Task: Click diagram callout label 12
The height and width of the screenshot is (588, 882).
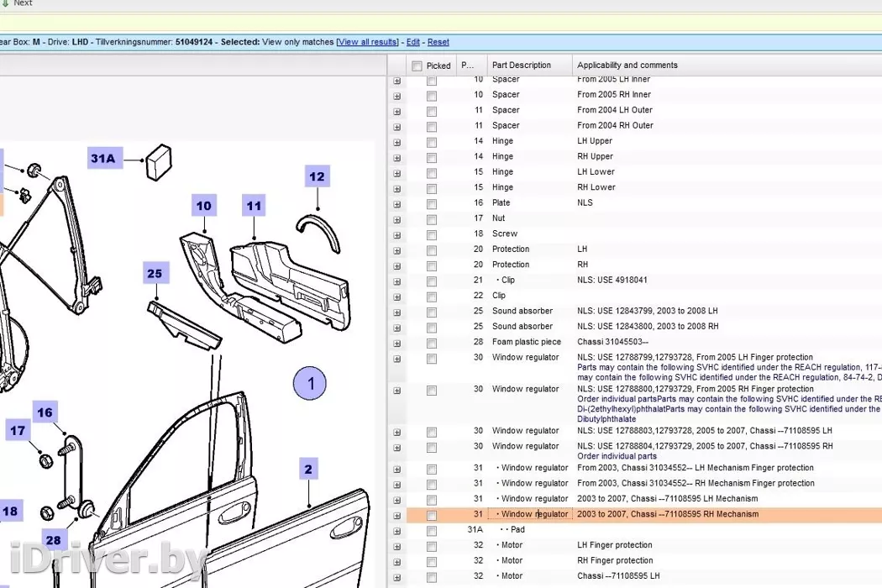Action: coord(317,176)
